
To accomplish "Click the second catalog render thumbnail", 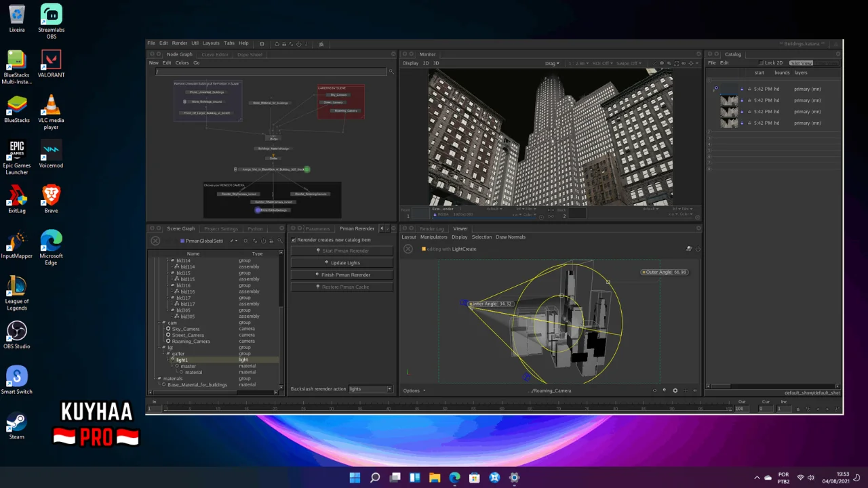I will 729,100.
